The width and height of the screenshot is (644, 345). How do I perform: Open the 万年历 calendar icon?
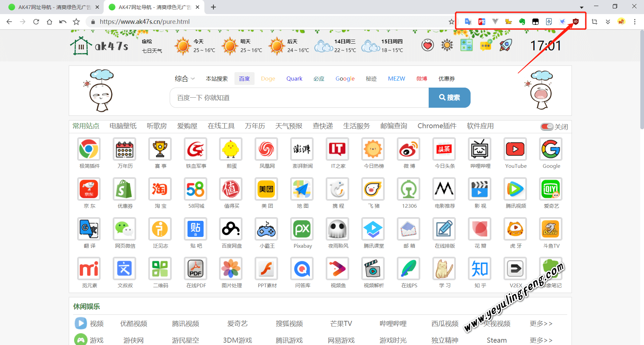pos(124,149)
